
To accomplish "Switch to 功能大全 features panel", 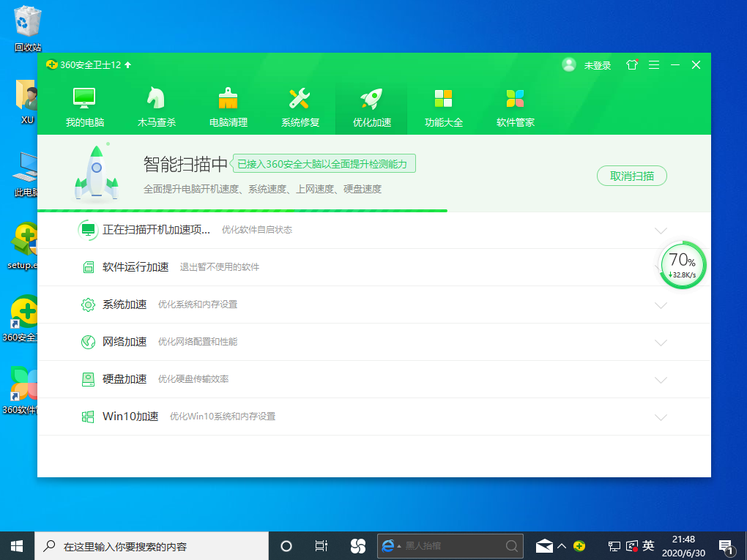I will (x=443, y=105).
